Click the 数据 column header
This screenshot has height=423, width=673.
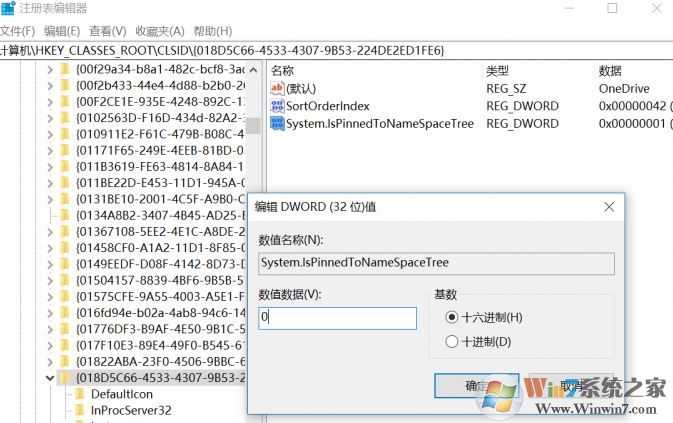click(610, 71)
